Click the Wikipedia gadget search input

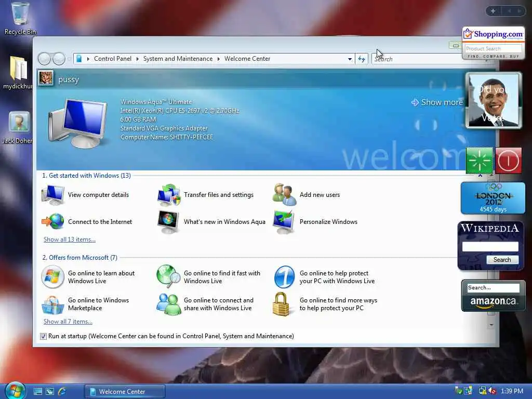coord(490,247)
